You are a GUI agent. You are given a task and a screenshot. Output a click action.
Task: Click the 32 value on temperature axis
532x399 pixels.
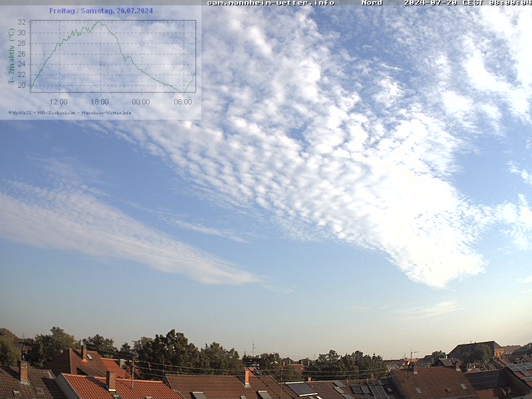22,22
